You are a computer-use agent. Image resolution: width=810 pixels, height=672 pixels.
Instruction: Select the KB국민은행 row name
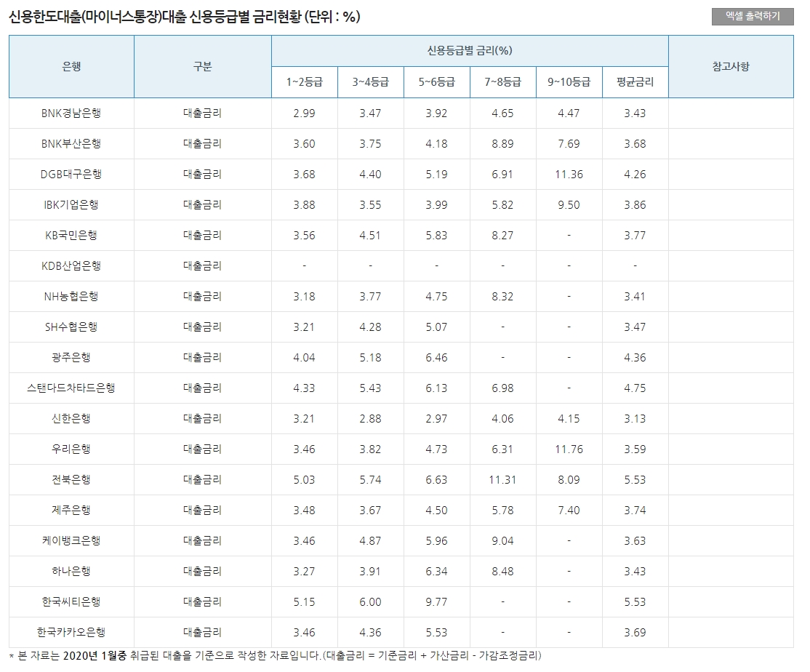(71, 235)
